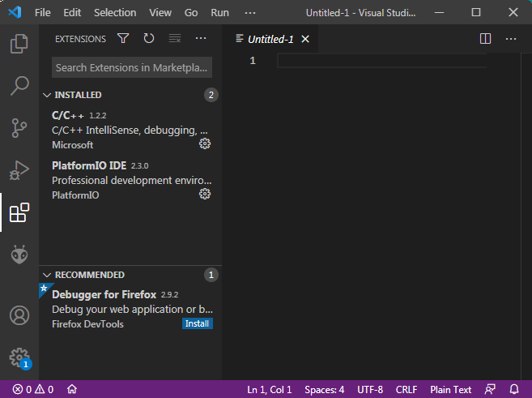Open the Accounts menu icon
The height and width of the screenshot is (398, 532).
tap(19, 315)
